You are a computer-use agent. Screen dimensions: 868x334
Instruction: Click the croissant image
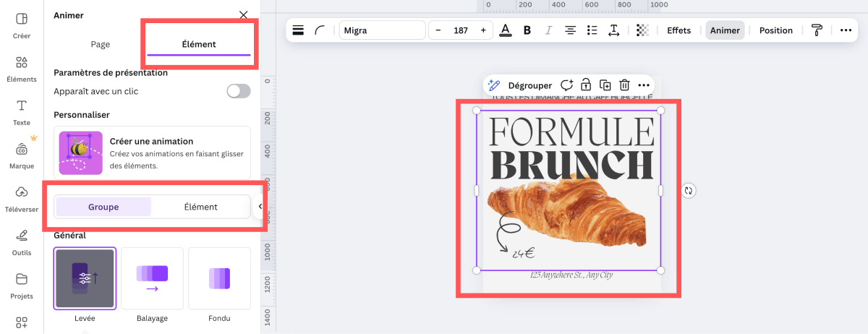coord(567,211)
